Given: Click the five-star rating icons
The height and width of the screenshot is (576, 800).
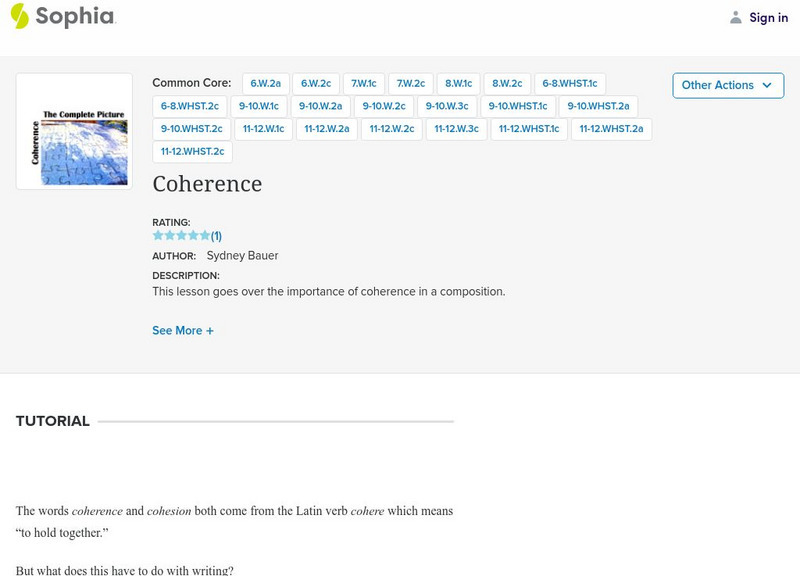Looking at the screenshot, I should (x=181, y=236).
